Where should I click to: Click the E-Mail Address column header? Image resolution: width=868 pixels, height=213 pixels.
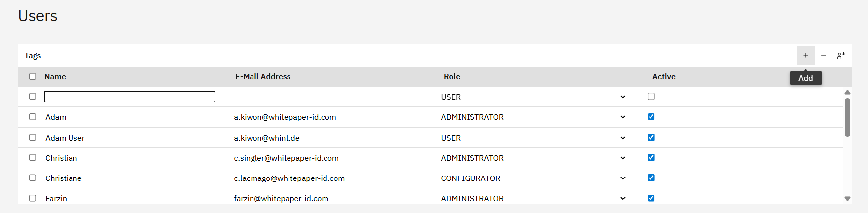[263, 76]
